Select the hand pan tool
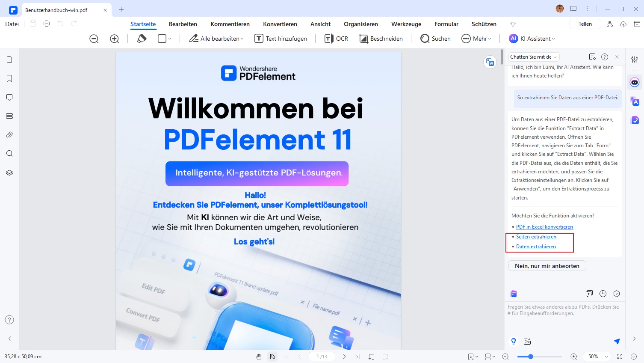 (x=259, y=357)
